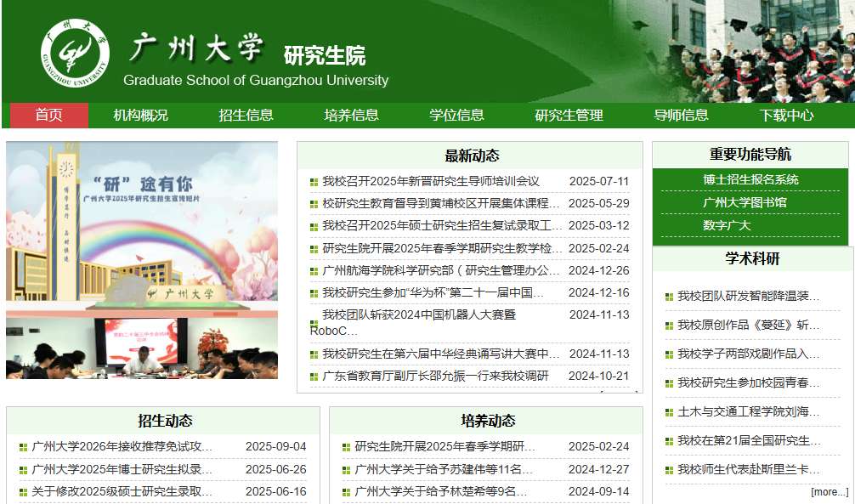Click the meeting room photo thumbnail

pos(142,348)
